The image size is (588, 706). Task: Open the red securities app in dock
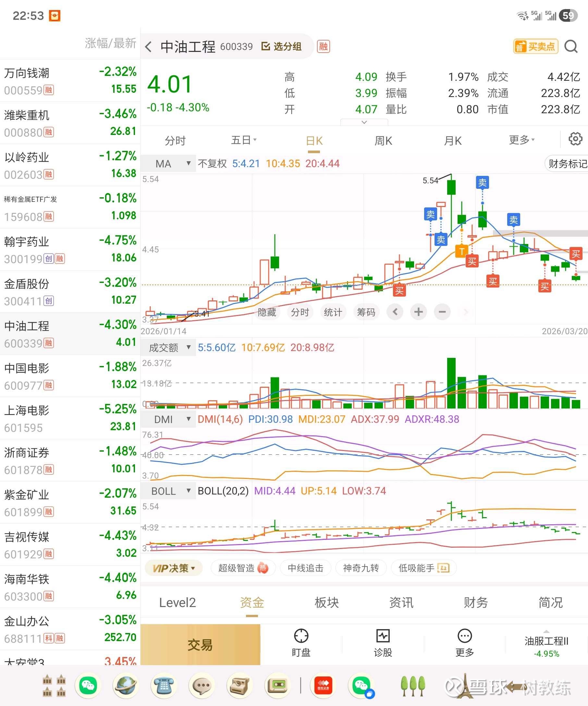(323, 686)
